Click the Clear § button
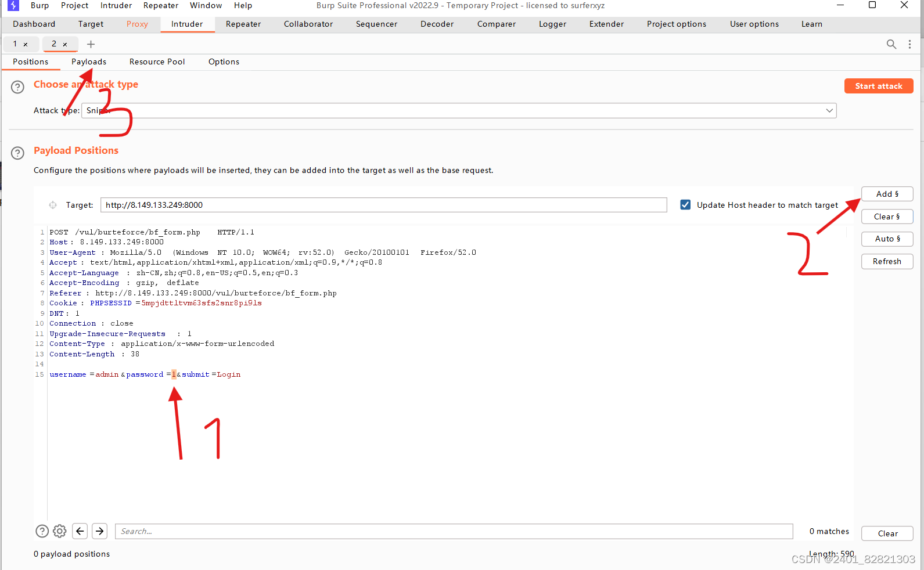The width and height of the screenshot is (924, 570). point(887,217)
